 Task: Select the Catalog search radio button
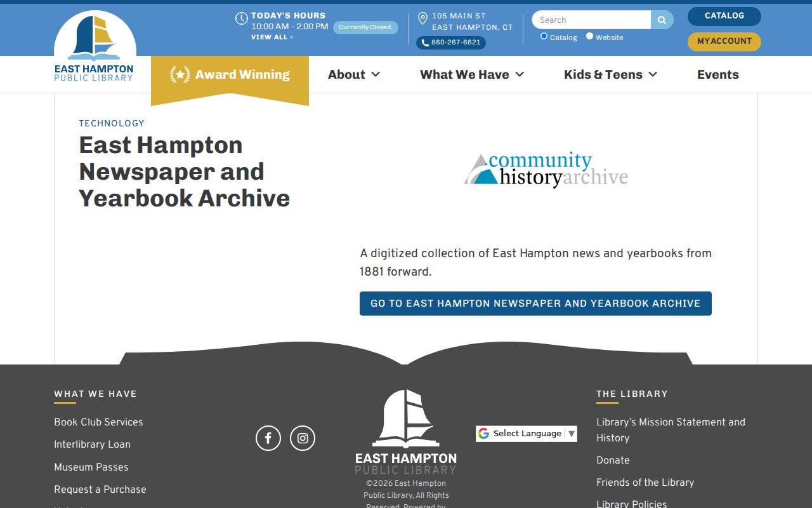544,36
